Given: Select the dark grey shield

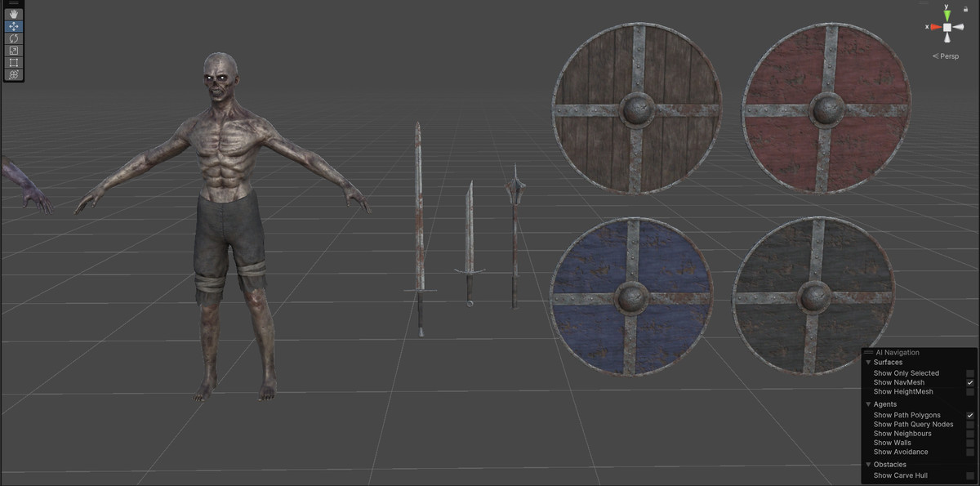Looking at the screenshot, I should pyautogui.click(x=813, y=297).
